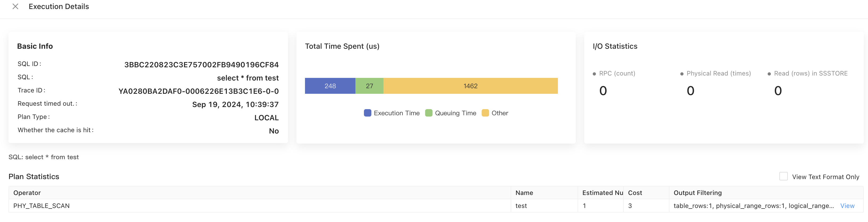The width and height of the screenshot is (868, 222).
Task: Select the 27 queuing time bar segment
Action: point(369,86)
